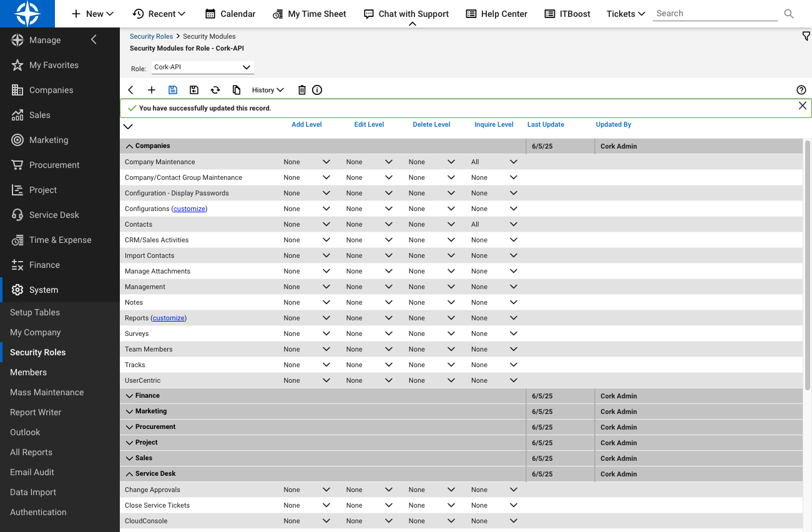This screenshot has width=812, height=532.
Task: Click in the Search input field
Action: pos(715,14)
